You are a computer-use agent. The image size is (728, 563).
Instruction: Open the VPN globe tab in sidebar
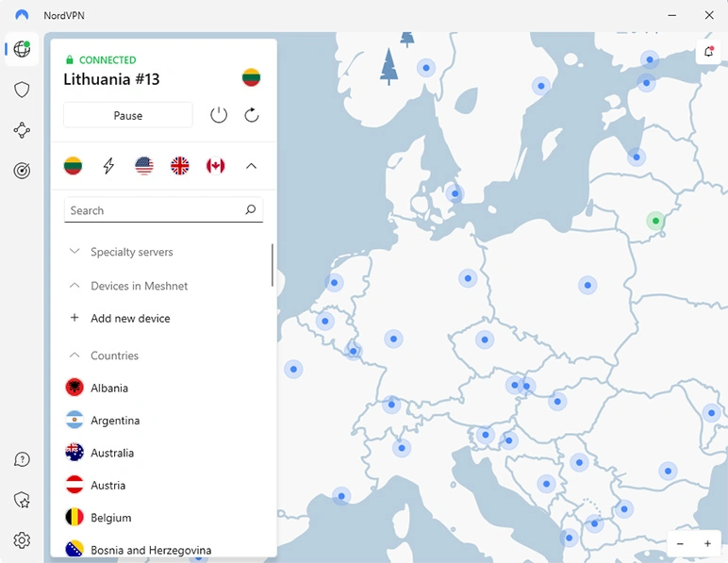tap(22, 49)
